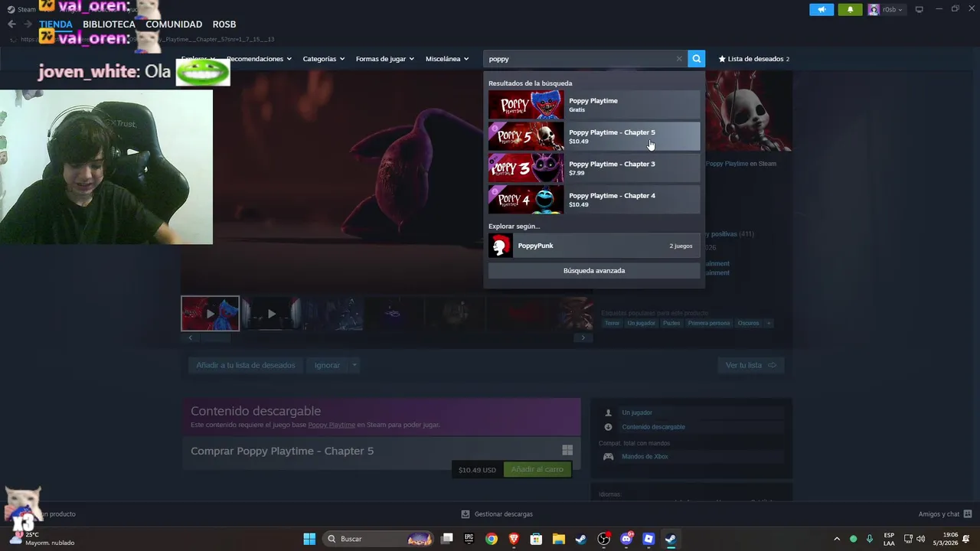Screen dimensions: 980x551
Task: Click the green Añadir al carro button
Action: (x=537, y=469)
